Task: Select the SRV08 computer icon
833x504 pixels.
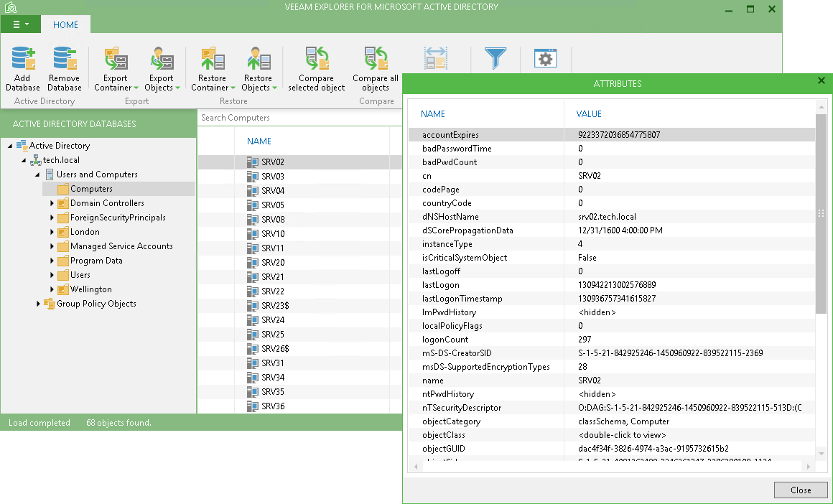Action: [252, 220]
